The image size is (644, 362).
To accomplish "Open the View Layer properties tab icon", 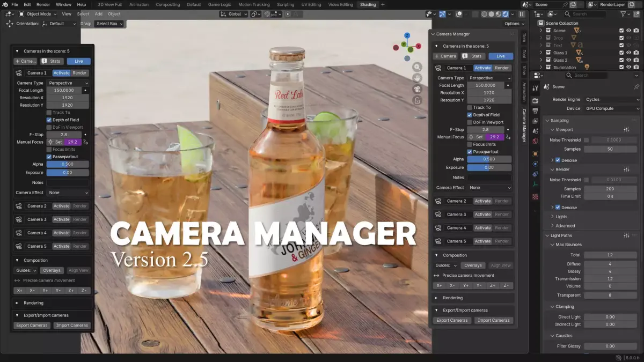I will coord(535,121).
